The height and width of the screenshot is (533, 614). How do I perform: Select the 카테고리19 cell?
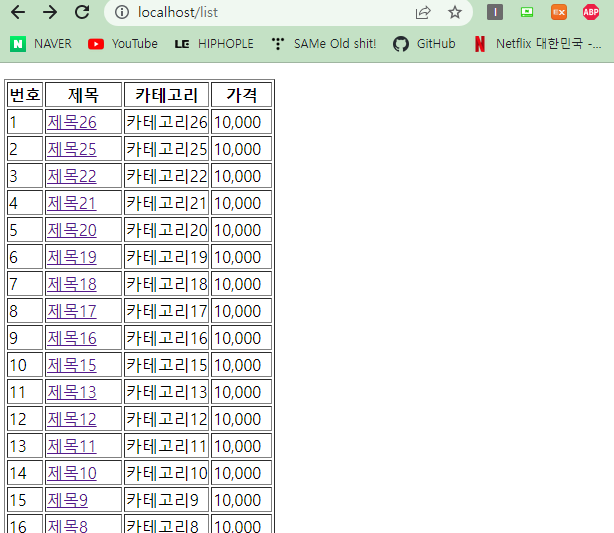click(x=166, y=257)
